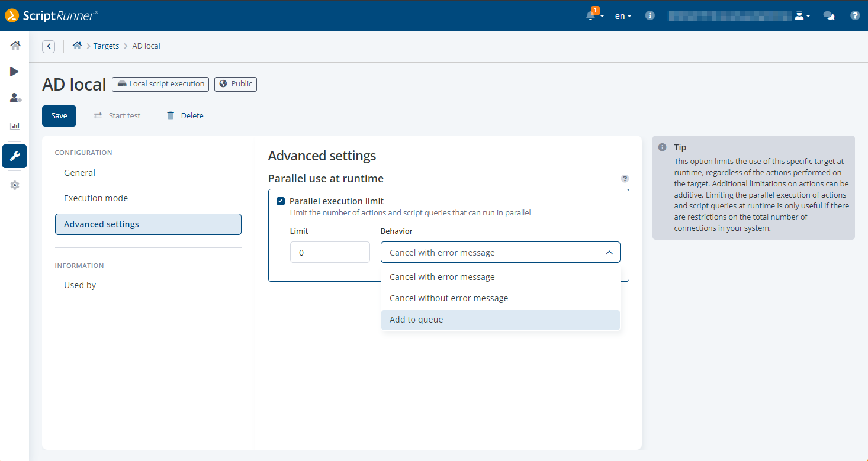This screenshot has width=868, height=461.
Task: Select the wrench configuration sidebar icon
Action: pos(15,156)
